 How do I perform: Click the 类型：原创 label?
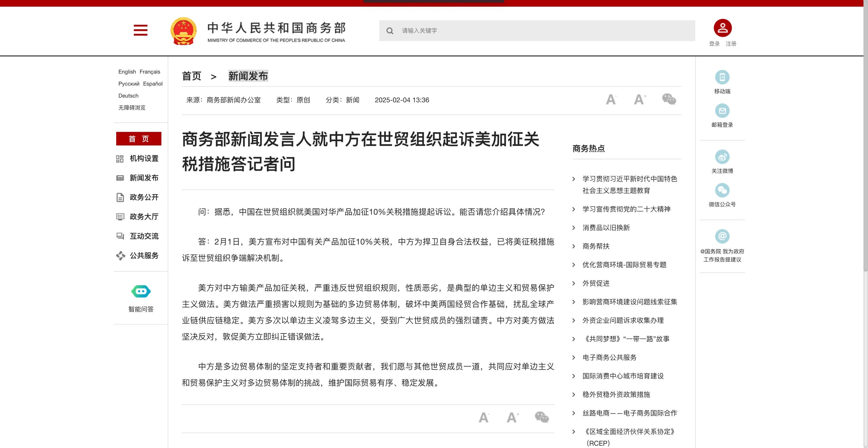[293, 100]
